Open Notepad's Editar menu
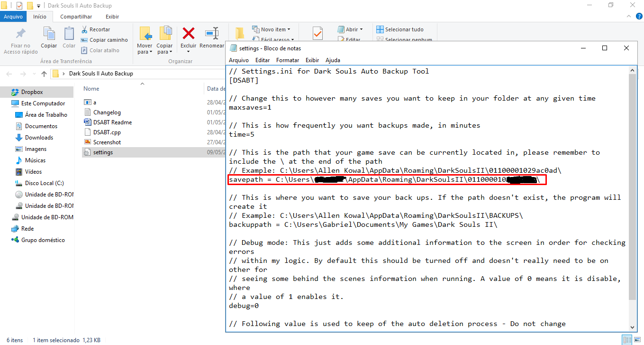 (263, 60)
